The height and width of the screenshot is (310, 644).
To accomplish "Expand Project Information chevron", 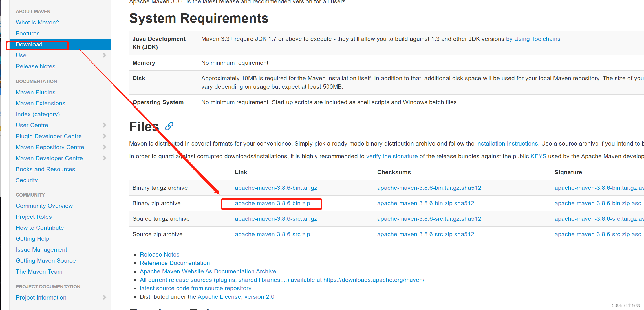I will point(104,297).
